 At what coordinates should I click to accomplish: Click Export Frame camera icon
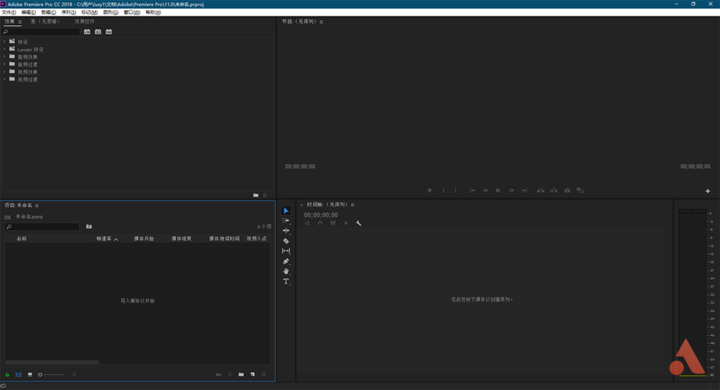[x=567, y=190]
